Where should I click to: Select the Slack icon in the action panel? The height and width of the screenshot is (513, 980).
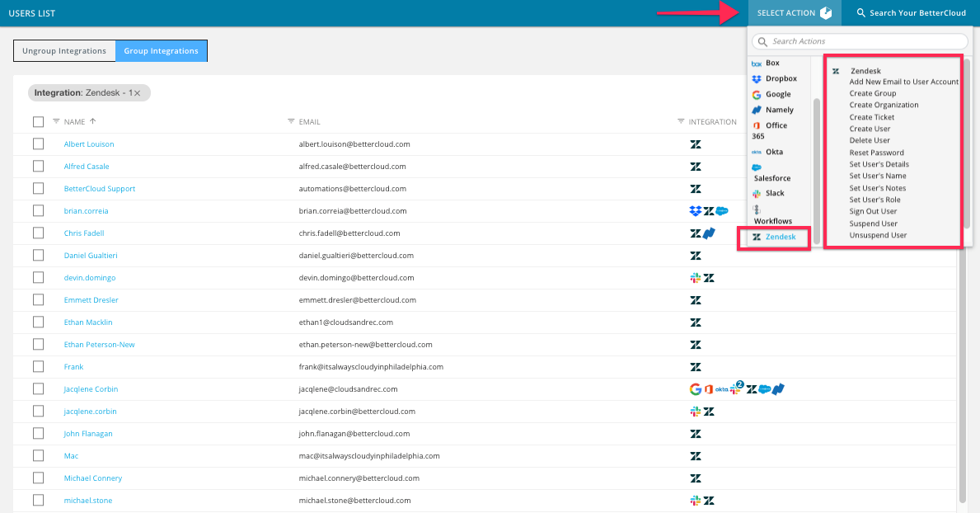click(755, 193)
